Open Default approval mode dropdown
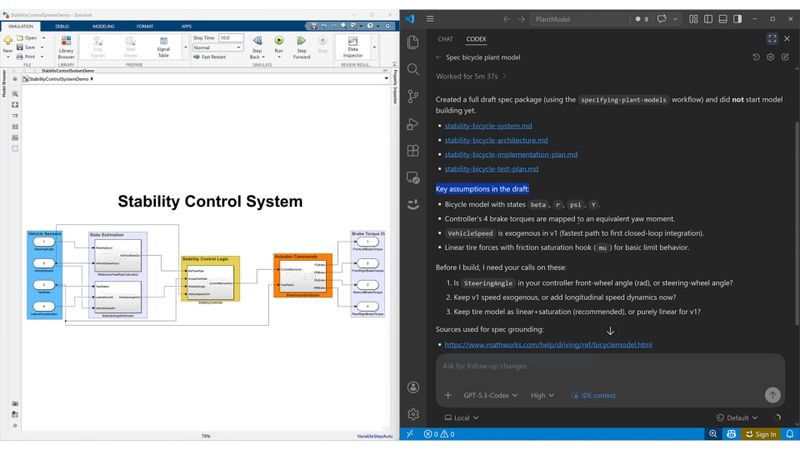 [737, 418]
